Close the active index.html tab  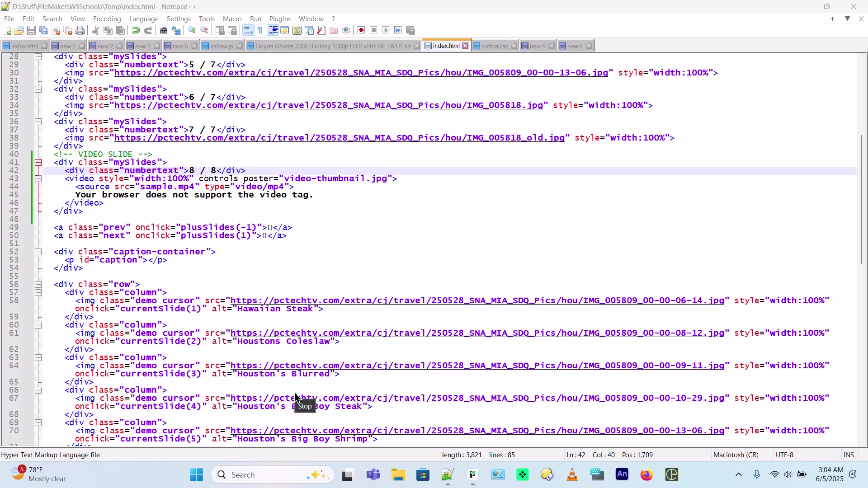point(465,46)
